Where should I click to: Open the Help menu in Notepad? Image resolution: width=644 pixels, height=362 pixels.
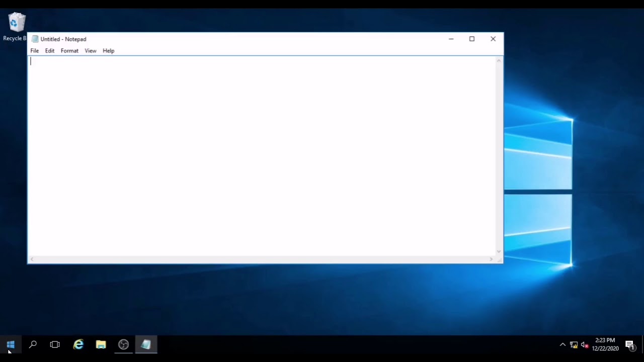pyautogui.click(x=109, y=51)
